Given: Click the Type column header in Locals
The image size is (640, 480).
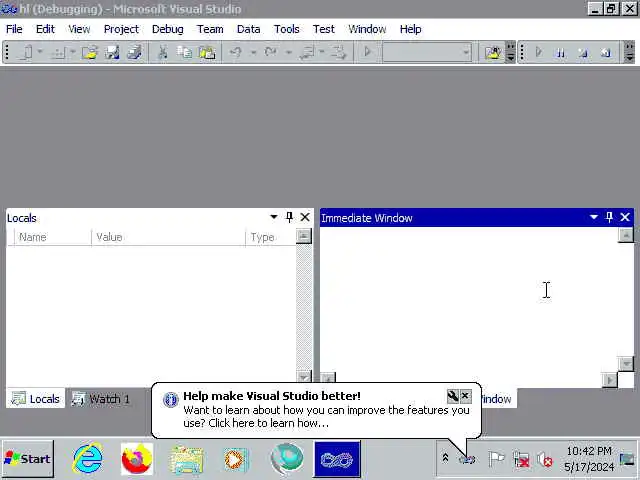Looking at the screenshot, I should (x=271, y=237).
